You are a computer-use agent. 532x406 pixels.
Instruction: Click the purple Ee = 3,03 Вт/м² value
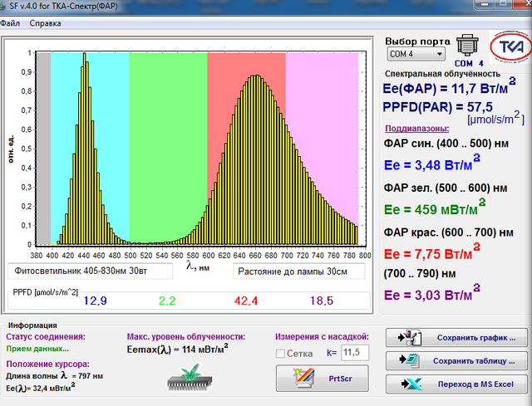point(432,293)
